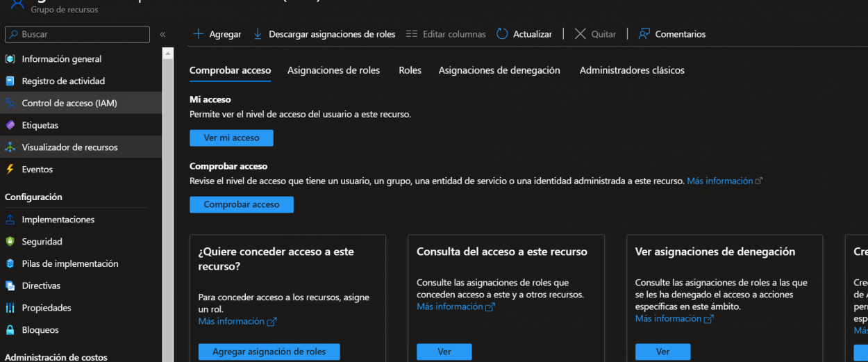
Task: Click the Descargar asignaciones de roles icon
Action: (x=258, y=34)
